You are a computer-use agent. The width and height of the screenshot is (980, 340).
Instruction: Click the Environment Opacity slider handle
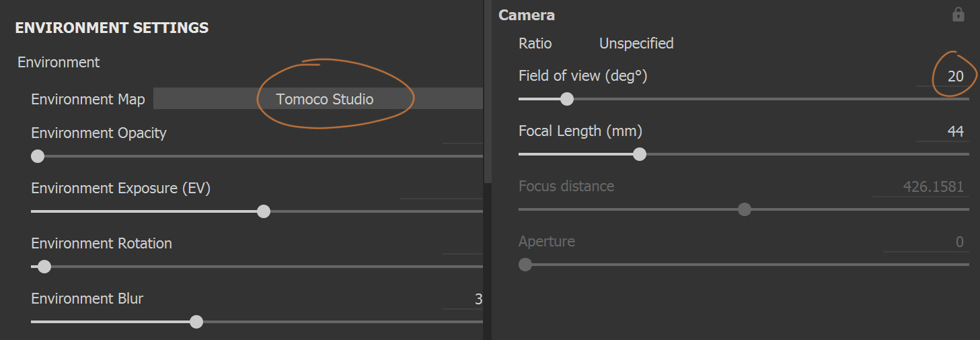pos(38,156)
